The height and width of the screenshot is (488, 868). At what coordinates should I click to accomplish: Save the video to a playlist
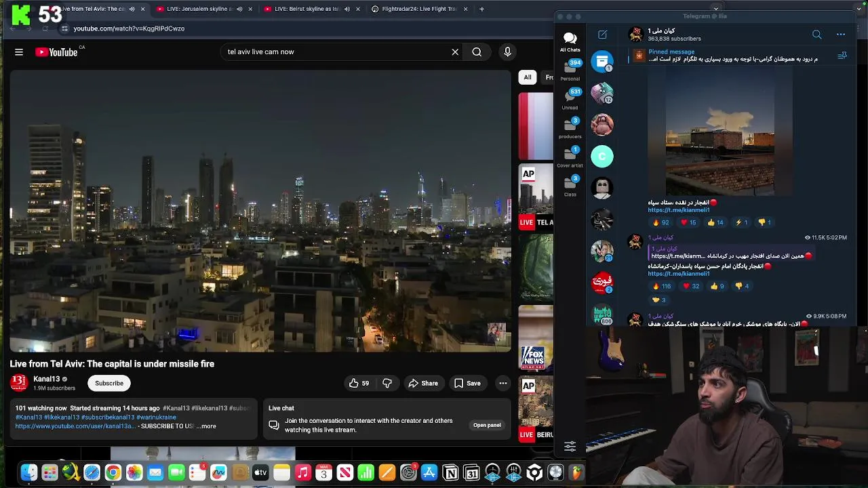pos(467,384)
